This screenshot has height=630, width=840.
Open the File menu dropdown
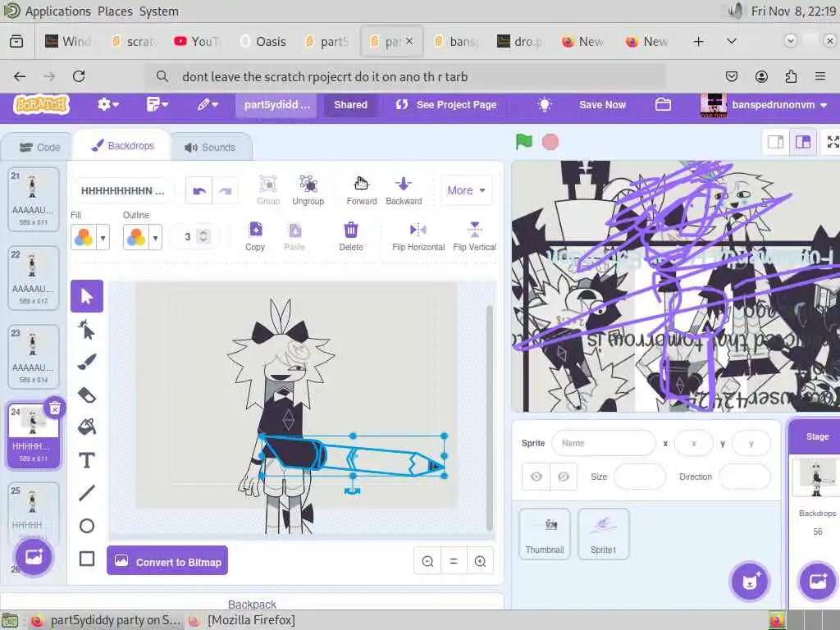pos(157,104)
